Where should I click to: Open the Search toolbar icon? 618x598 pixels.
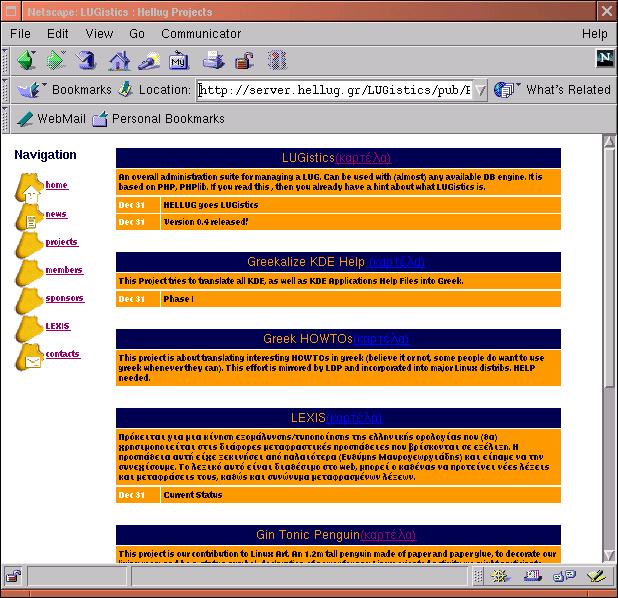click(149, 60)
